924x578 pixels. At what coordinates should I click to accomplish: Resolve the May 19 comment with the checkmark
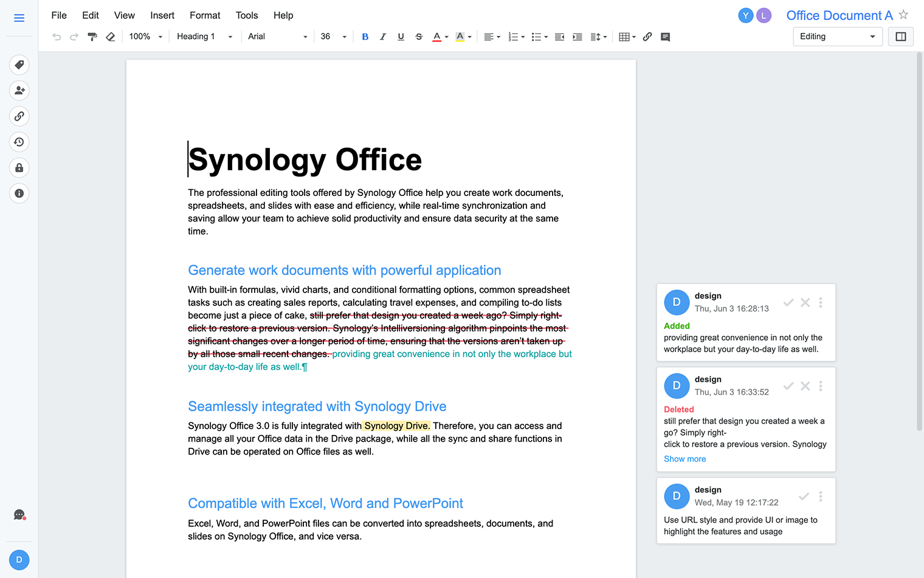804,496
